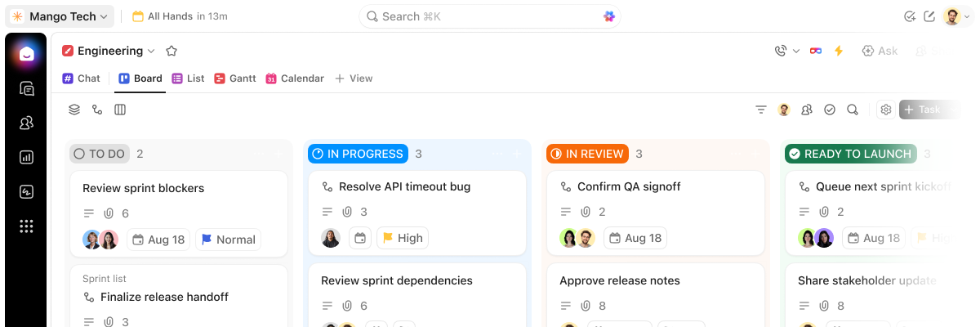Viewport: 980px width, 327px height.
Task: Open the Queue next sprint kickoff card title
Action: [x=883, y=186]
